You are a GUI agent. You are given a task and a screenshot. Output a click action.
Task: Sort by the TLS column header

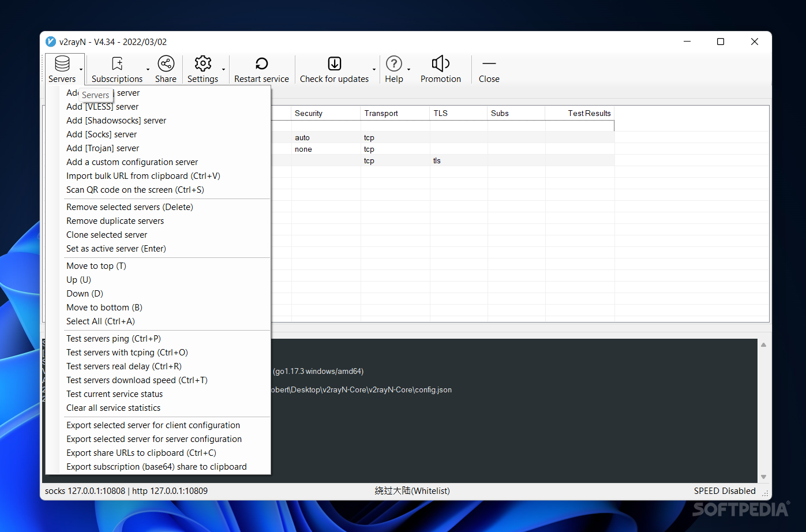click(x=459, y=113)
